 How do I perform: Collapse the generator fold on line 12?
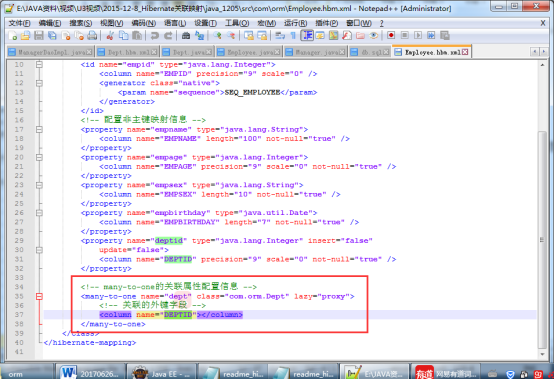(39, 83)
